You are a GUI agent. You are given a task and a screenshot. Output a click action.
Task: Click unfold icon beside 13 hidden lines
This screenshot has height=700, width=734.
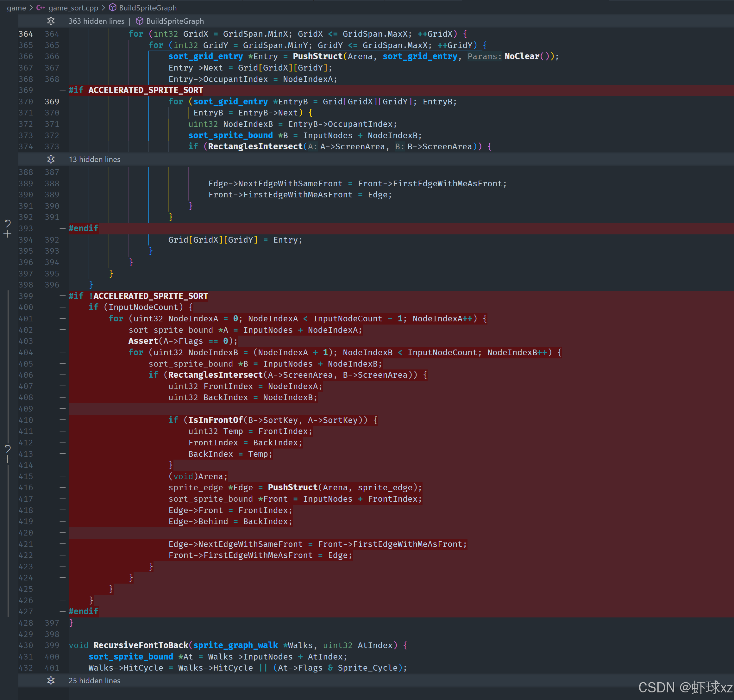coord(51,159)
